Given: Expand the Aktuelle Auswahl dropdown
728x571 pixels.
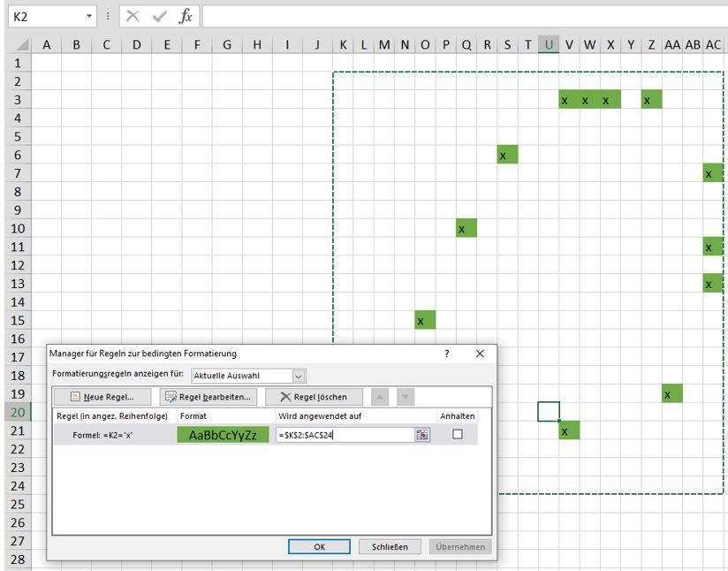Looking at the screenshot, I should [x=298, y=375].
